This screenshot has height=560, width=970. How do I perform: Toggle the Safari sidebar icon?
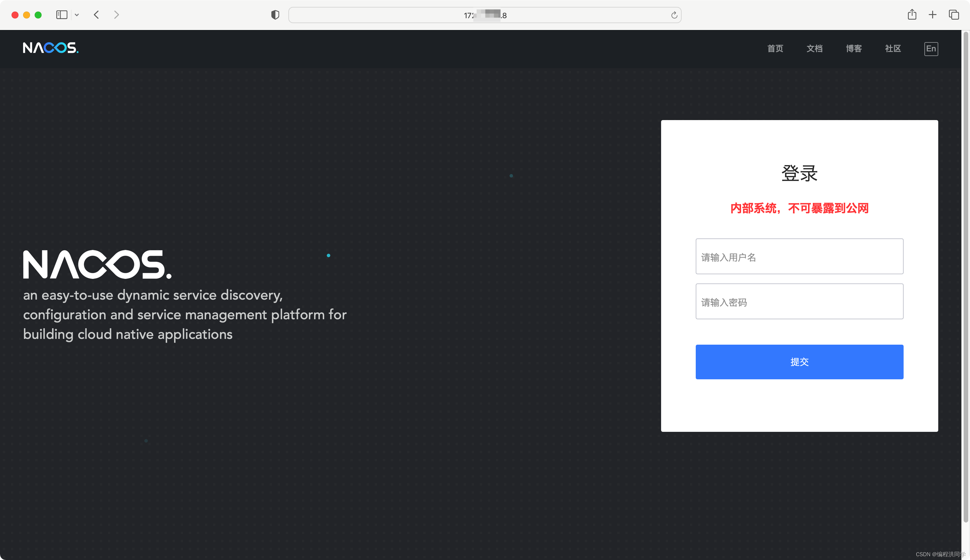61,15
